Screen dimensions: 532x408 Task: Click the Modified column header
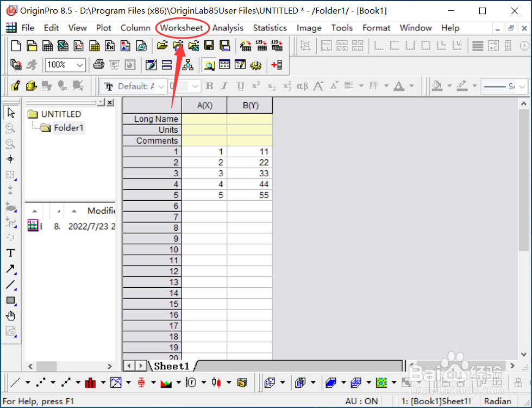pyautogui.click(x=102, y=211)
